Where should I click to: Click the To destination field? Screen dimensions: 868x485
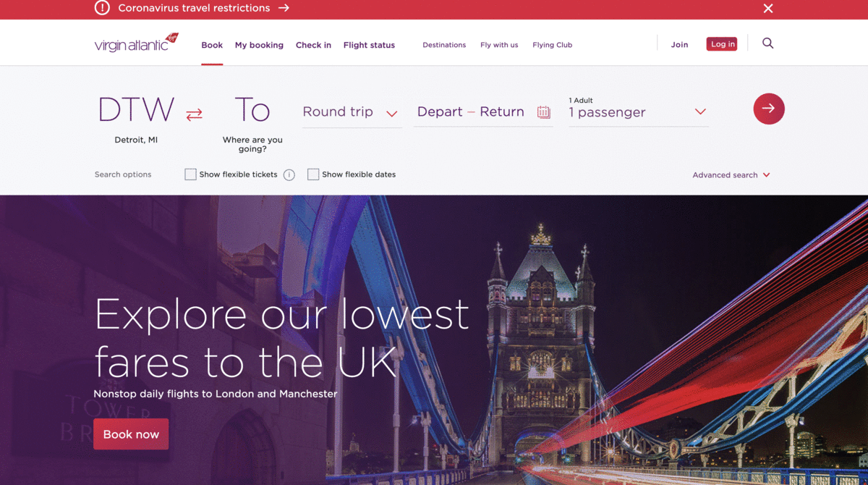pos(252,123)
